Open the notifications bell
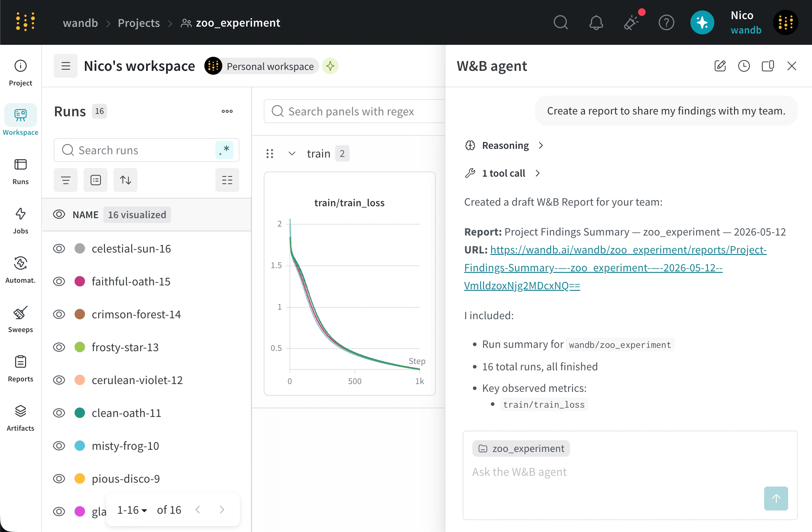812x532 pixels. point(596,23)
